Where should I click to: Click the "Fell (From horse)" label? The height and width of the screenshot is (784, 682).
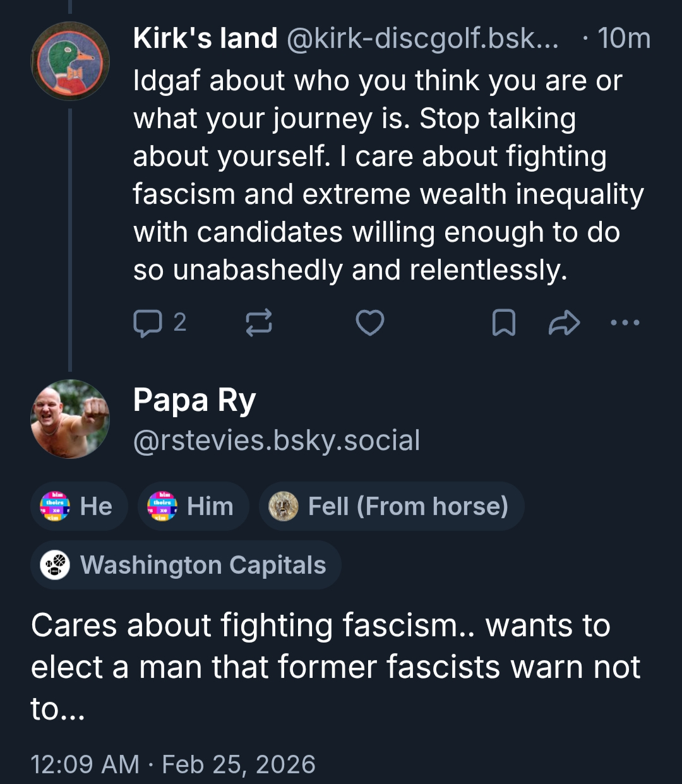point(392,506)
